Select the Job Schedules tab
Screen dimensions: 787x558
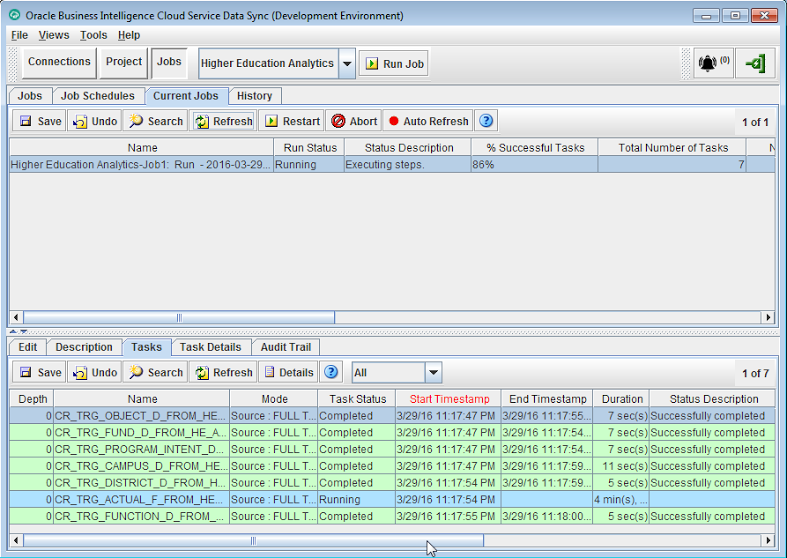pos(97,96)
